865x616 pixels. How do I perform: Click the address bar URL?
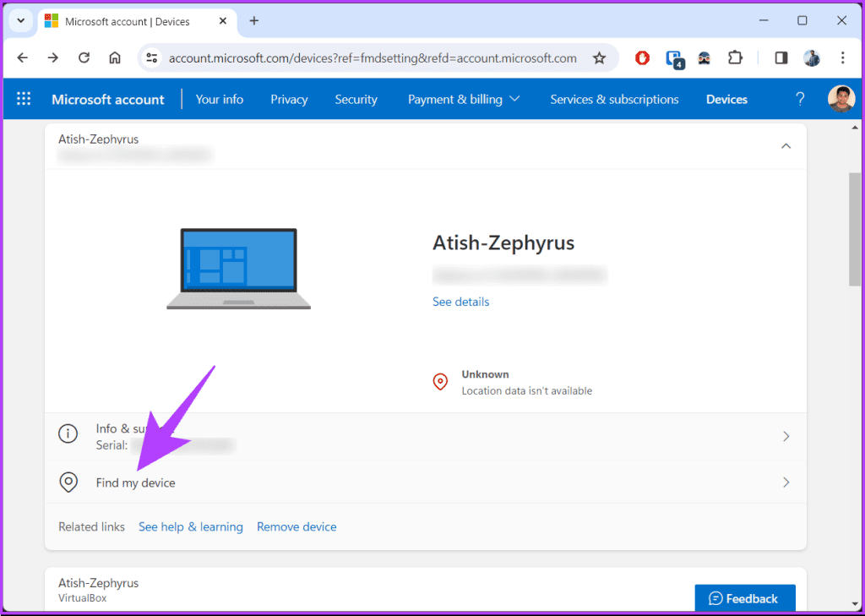tap(373, 58)
